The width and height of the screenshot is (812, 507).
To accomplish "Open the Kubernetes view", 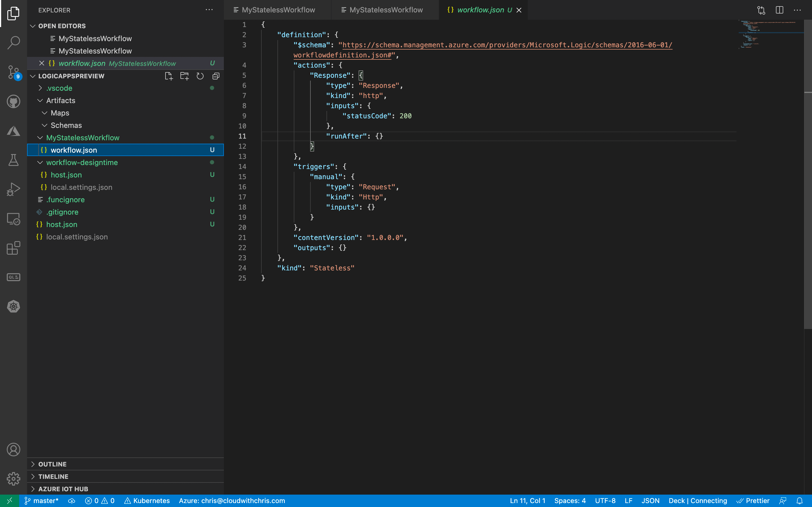I will pos(13,306).
